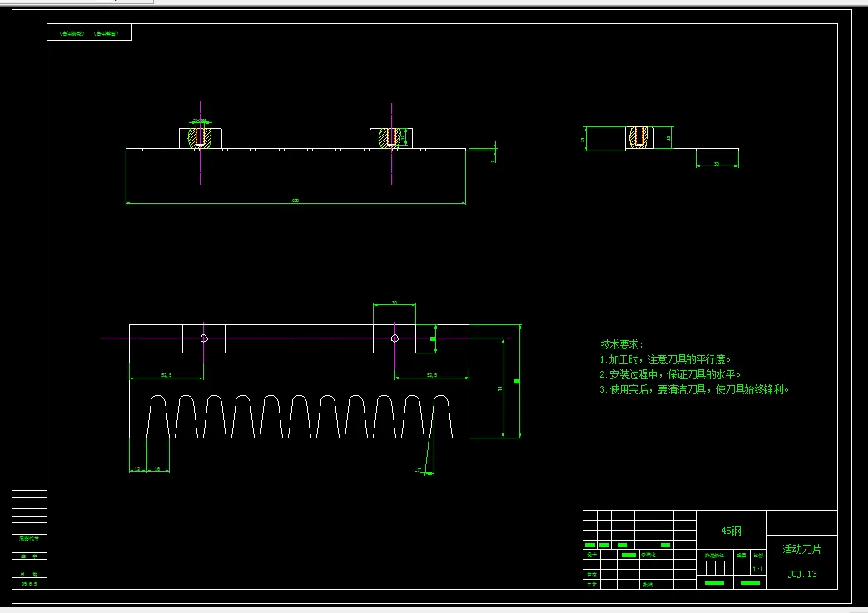Image resolution: width=868 pixels, height=613 pixels.
Task: Click the right 52.5 dimension in plan view
Action: 432,377
